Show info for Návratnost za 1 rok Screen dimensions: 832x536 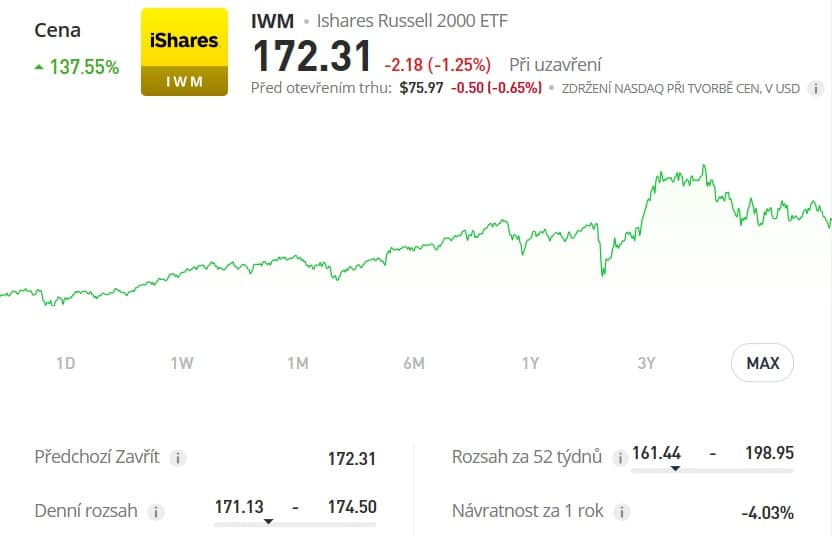pyautogui.click(x=622, y=512)
